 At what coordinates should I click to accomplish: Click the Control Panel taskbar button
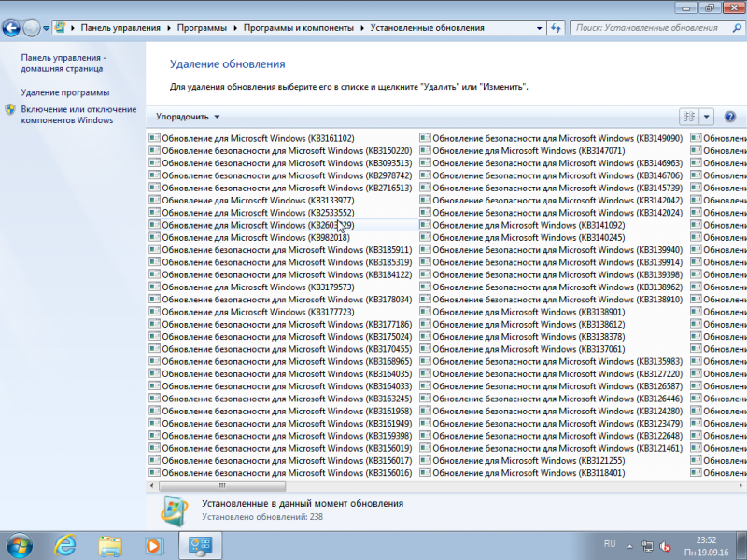(200, 546)
